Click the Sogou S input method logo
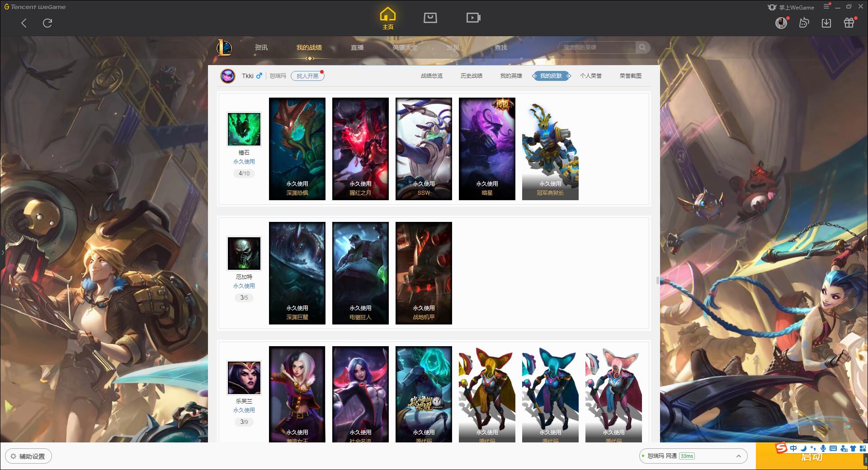The width and height of the screenshot is (868, 470). [781, 448]
